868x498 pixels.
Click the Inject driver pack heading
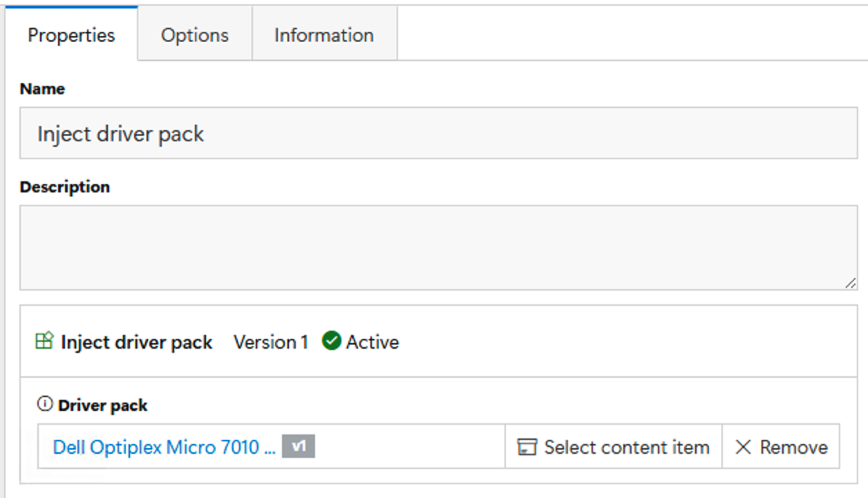tap(136, 342)
